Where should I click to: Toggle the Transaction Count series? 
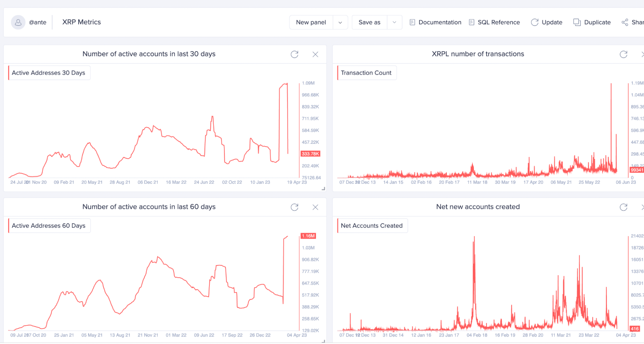click(x=366, y=73)
